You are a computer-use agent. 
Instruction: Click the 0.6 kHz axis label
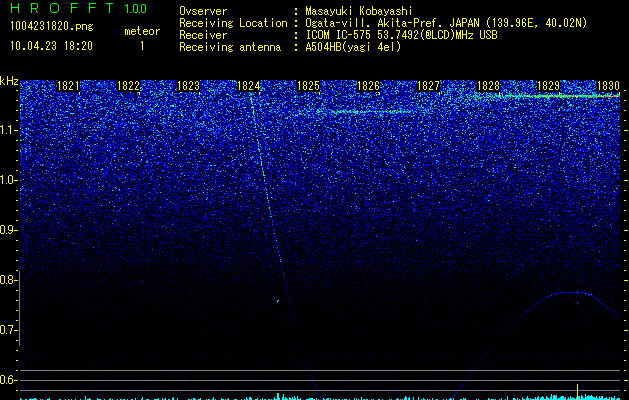[9, 380]
